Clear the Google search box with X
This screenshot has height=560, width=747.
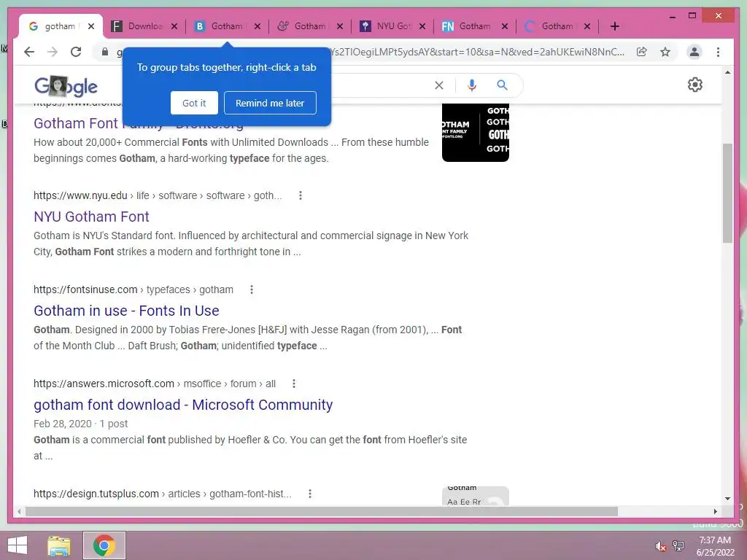click(438, 85)
